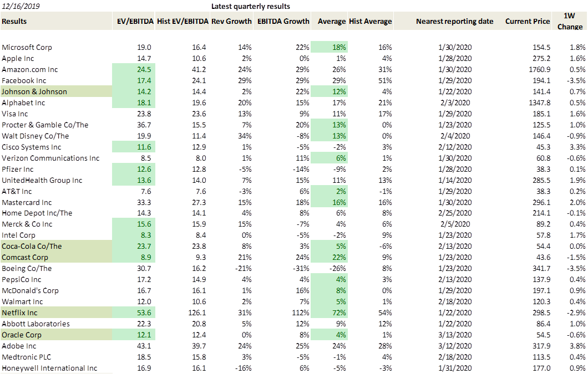Image resolution: width=588 pixels, height=374 pixels.
Task: Select the Current Price header cell
Action: [x=527, y=21]
